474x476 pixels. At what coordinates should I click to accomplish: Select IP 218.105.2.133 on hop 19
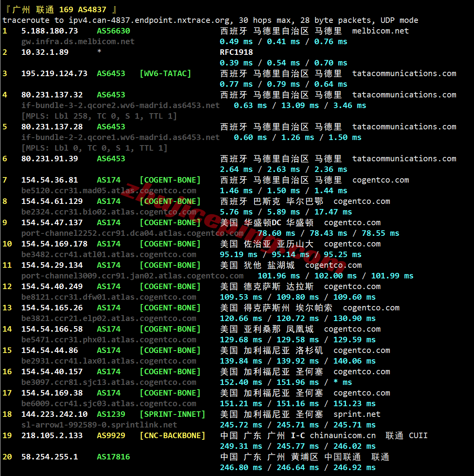[52, 435]
